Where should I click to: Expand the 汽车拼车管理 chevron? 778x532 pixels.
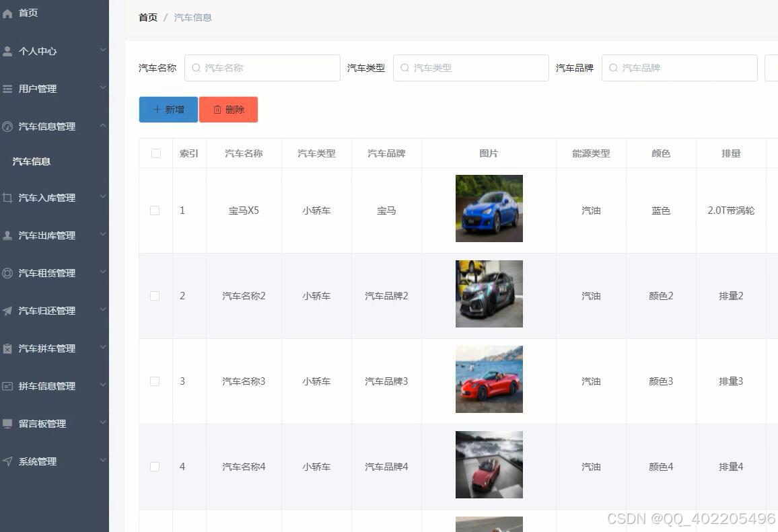click(103, 347)
